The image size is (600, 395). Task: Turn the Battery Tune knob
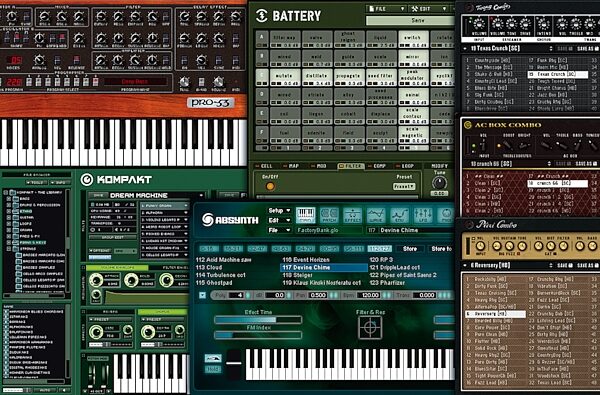point(439,183)
